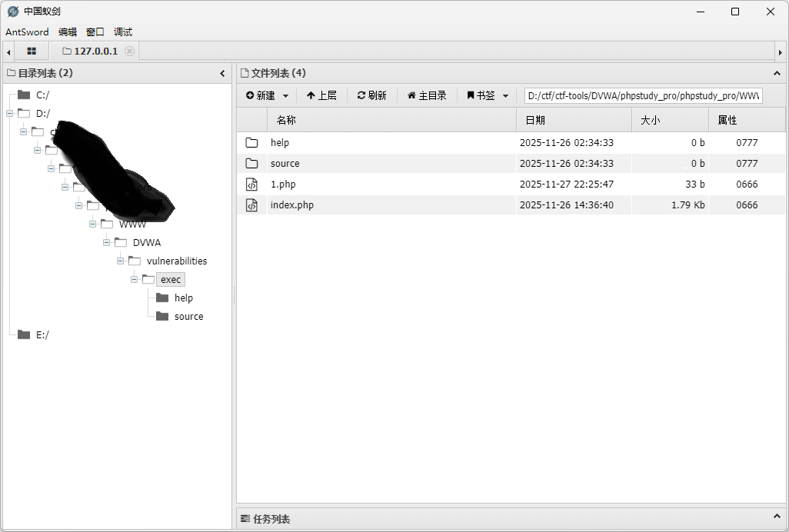Sort by the 属性 column header
The width and height of the screenshot is (789, 532).
(x=747, y=120)
